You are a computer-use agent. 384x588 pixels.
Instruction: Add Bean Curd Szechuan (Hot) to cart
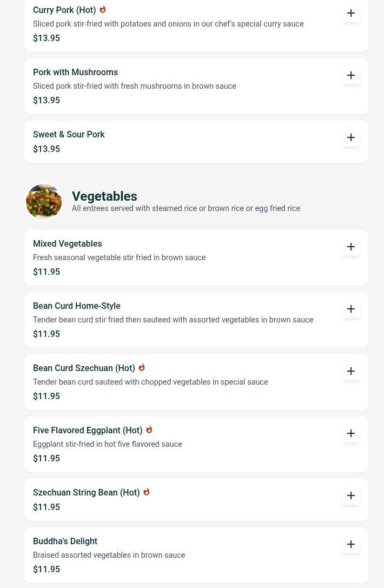(351, 371)
